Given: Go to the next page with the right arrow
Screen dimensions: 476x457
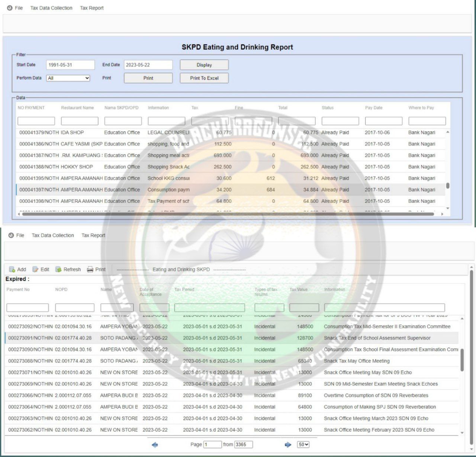Looking at the screenshot, I should (287, 444).
